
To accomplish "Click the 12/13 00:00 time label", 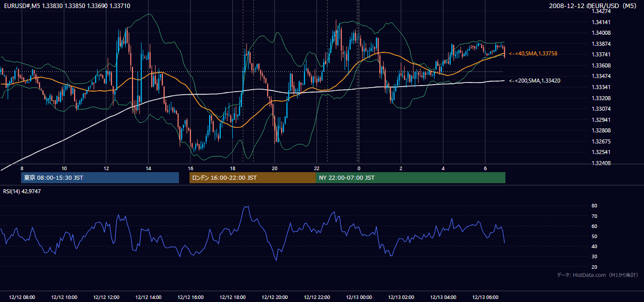I will (x=359, y=297).
